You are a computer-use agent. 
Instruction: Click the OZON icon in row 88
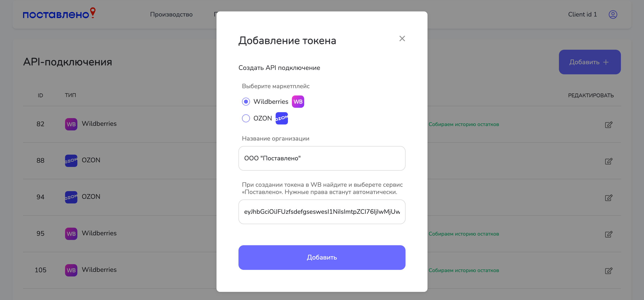tap(71, 161)
